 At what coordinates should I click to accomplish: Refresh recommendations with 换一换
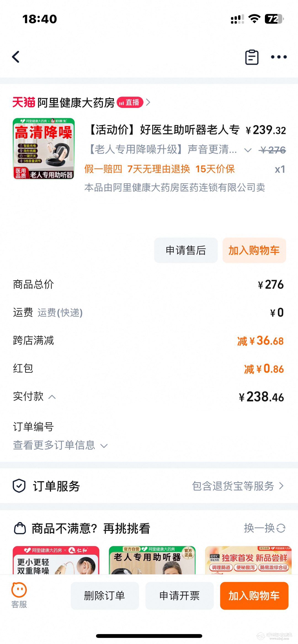tap(264, 528)
